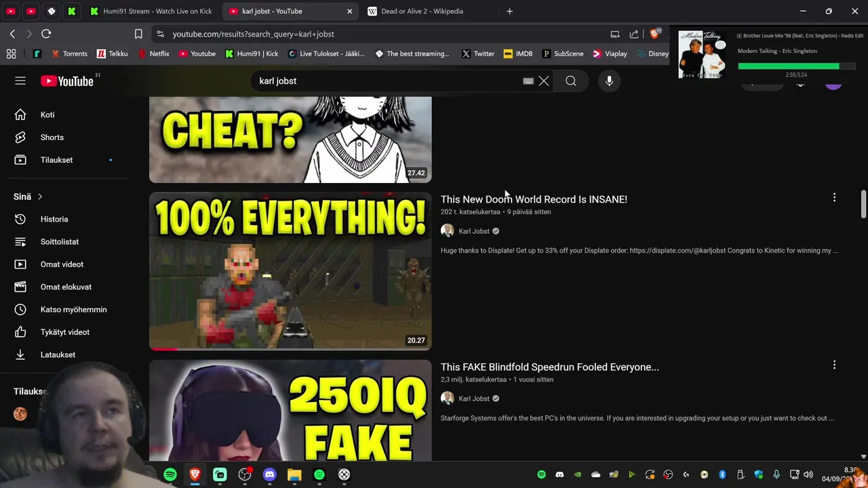The width and height of the screenshot is (868, 488).
Task: Open Brave browser taskbar icon
Action: pyautogui.click(x=195, y=474)
